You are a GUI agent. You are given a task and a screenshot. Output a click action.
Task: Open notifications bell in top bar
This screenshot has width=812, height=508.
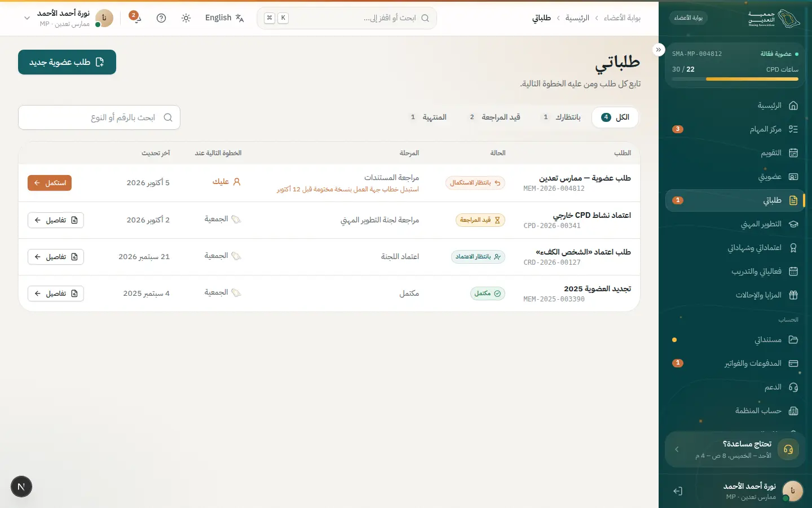click(x=136, y=18)
